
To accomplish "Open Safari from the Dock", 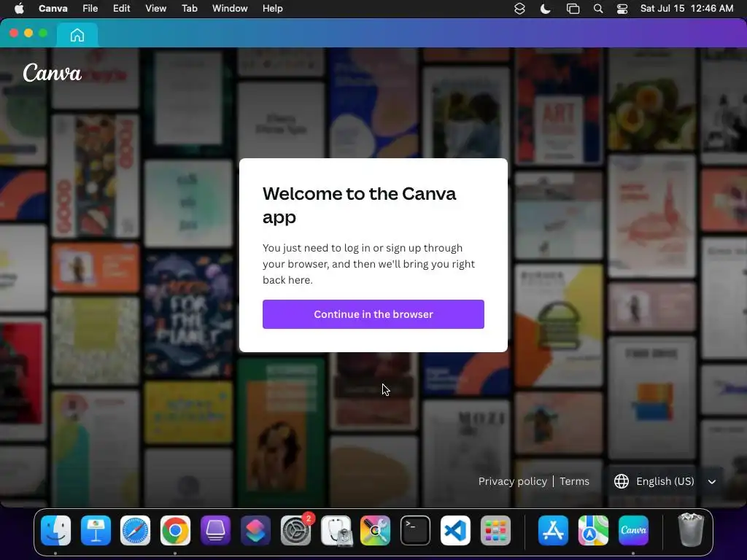I will point(135,530).
